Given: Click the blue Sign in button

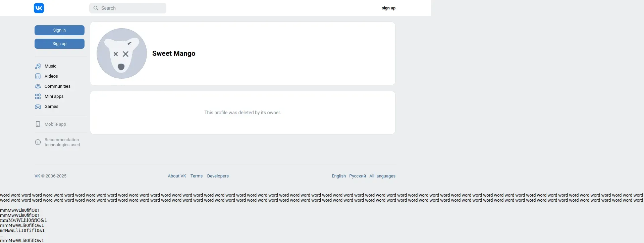Looking at the screenshot, I should [59, 30].
